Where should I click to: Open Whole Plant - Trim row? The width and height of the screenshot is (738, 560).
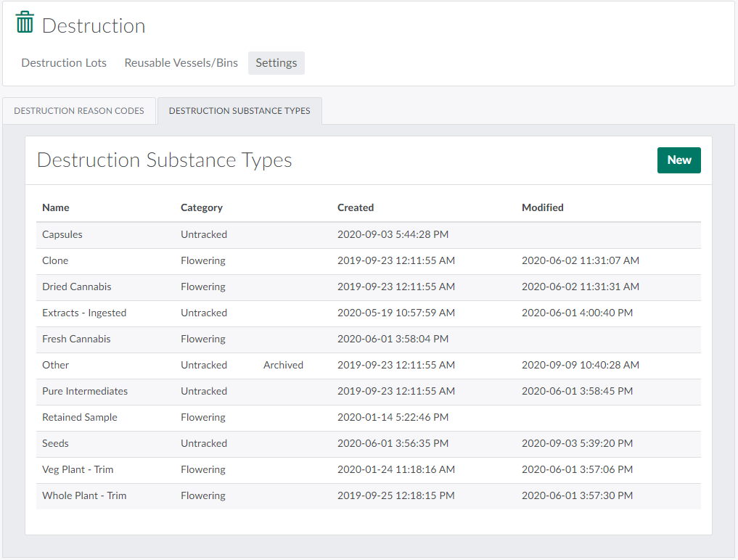(84, 495)
